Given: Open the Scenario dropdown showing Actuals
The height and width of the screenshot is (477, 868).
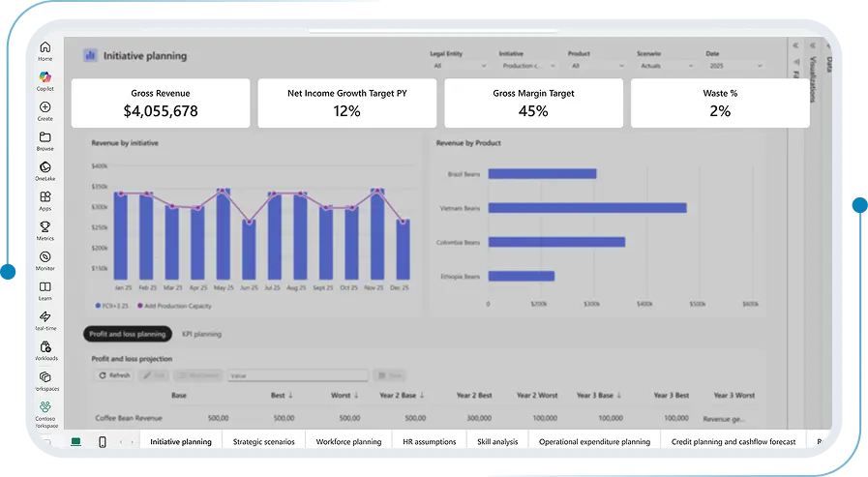Looking at the screenshot, I should tap(666, 66).
